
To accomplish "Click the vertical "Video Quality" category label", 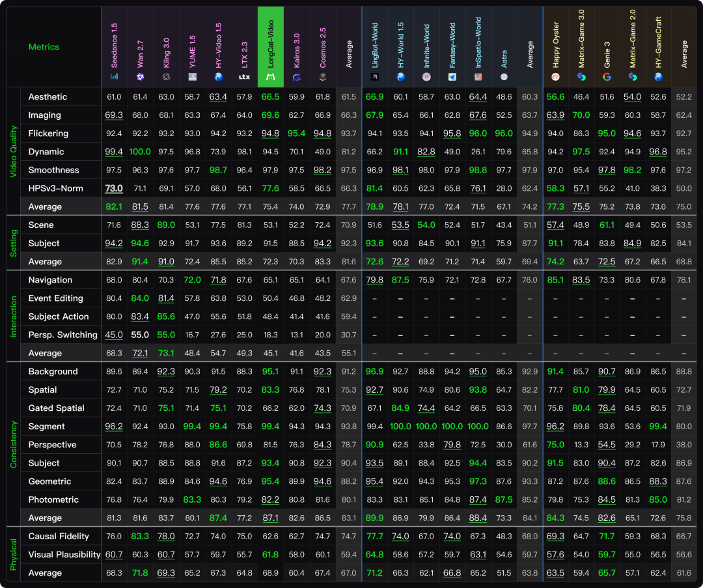I will 14,152.
